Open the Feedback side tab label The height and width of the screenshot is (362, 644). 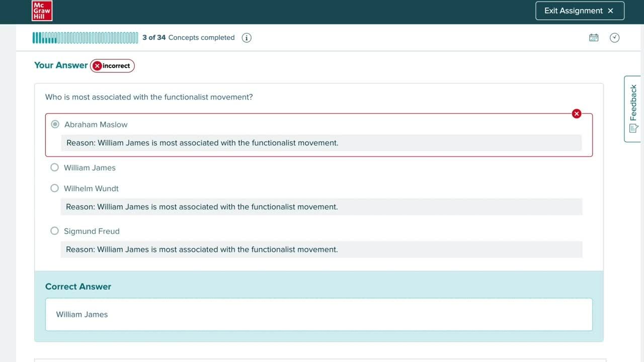tap(633, 102)
